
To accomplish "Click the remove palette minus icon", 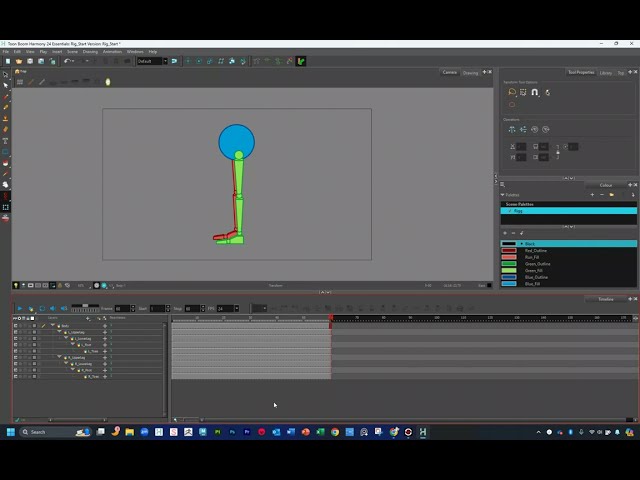I will [602, 195].
